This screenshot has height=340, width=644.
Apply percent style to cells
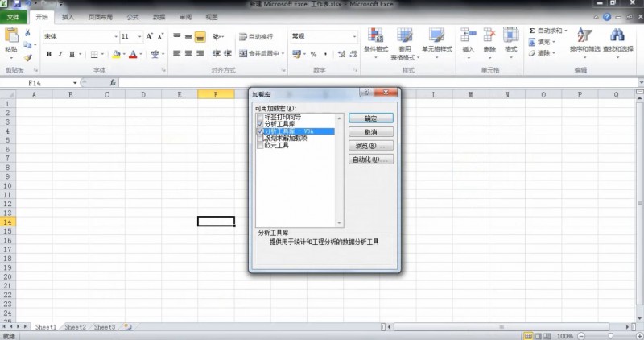pos(313,54)
